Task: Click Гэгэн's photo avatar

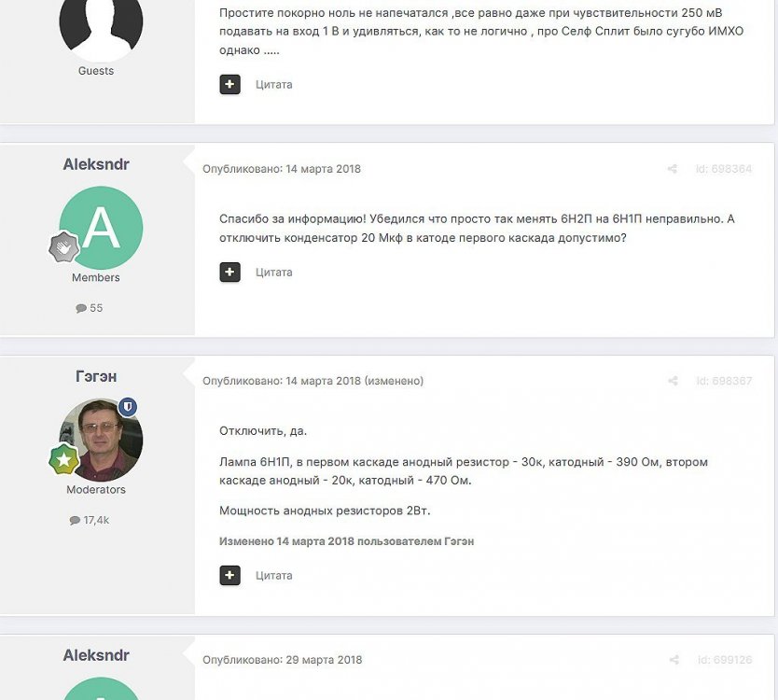Action: (101, 440)
